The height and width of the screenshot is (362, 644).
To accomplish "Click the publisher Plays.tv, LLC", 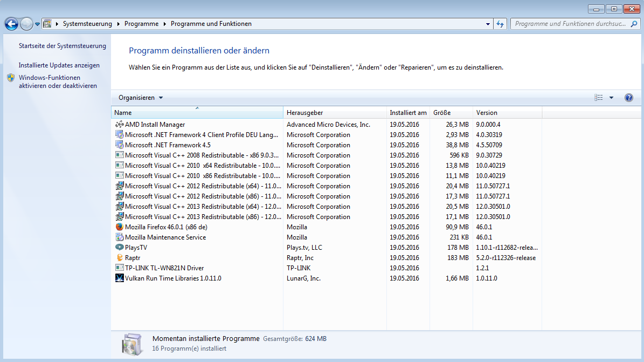I will (304, 247).
